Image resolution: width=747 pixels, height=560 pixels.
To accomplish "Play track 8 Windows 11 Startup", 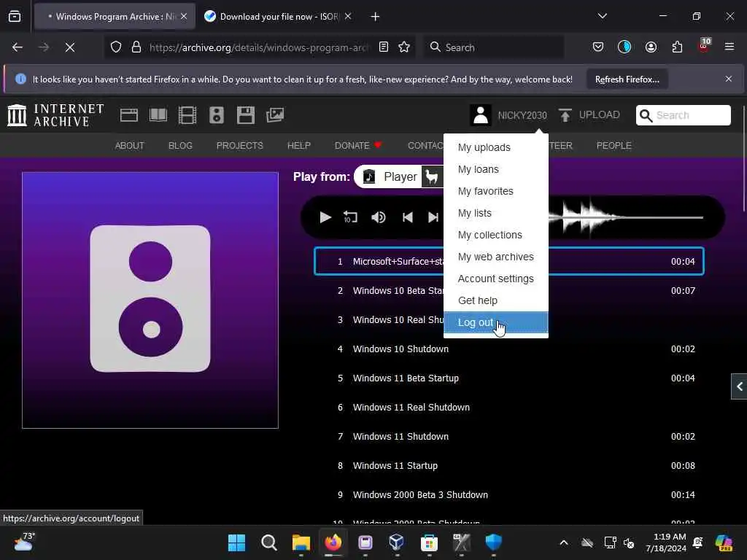I will pos(508,466).
